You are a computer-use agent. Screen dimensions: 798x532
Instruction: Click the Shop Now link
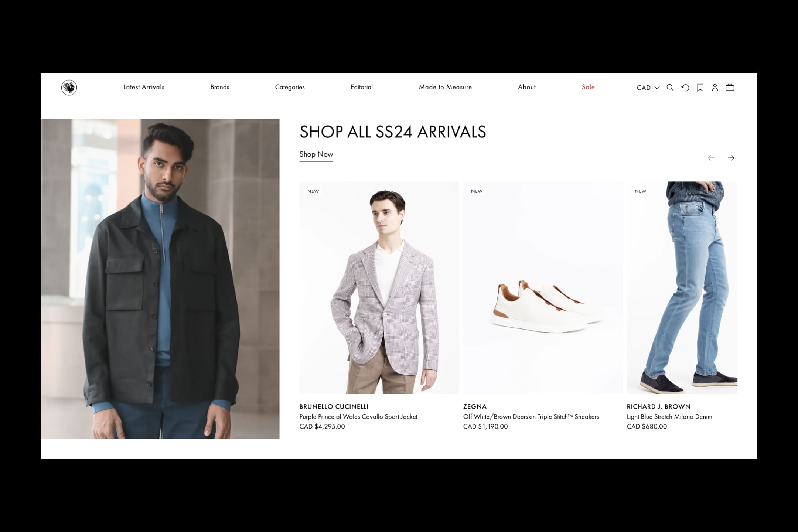[316, 154]
